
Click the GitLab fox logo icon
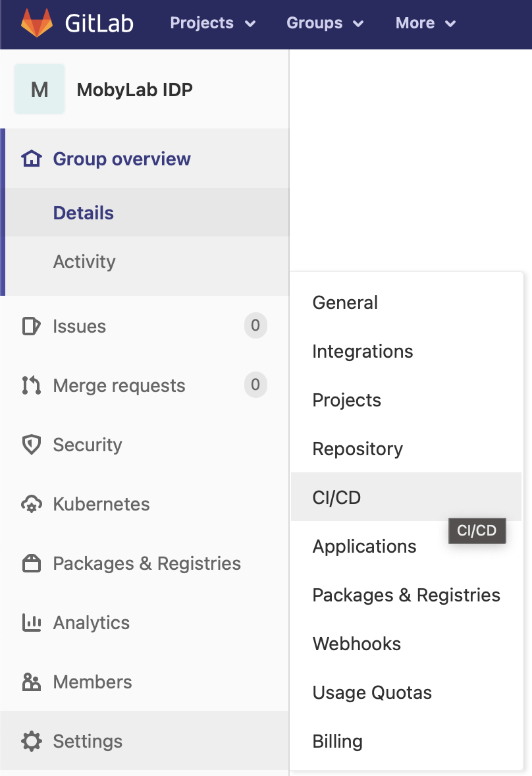click(36, 23)
